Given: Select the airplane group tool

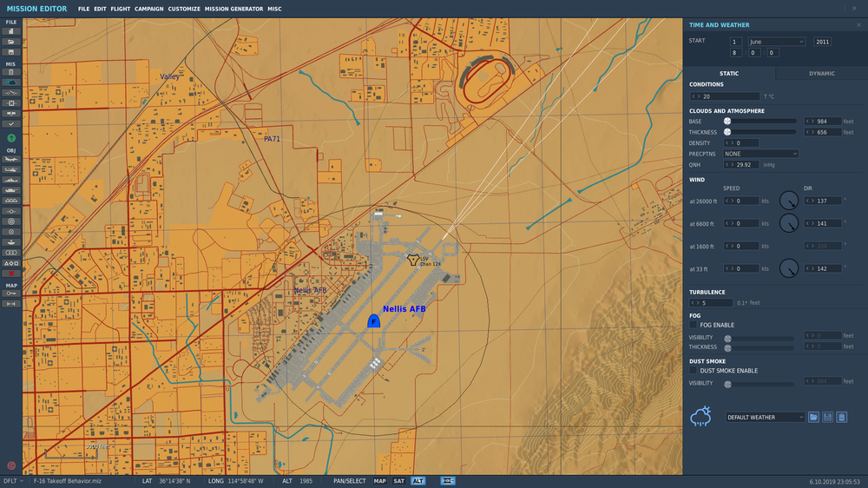Looking at the screenshot, I should point(10,159).
